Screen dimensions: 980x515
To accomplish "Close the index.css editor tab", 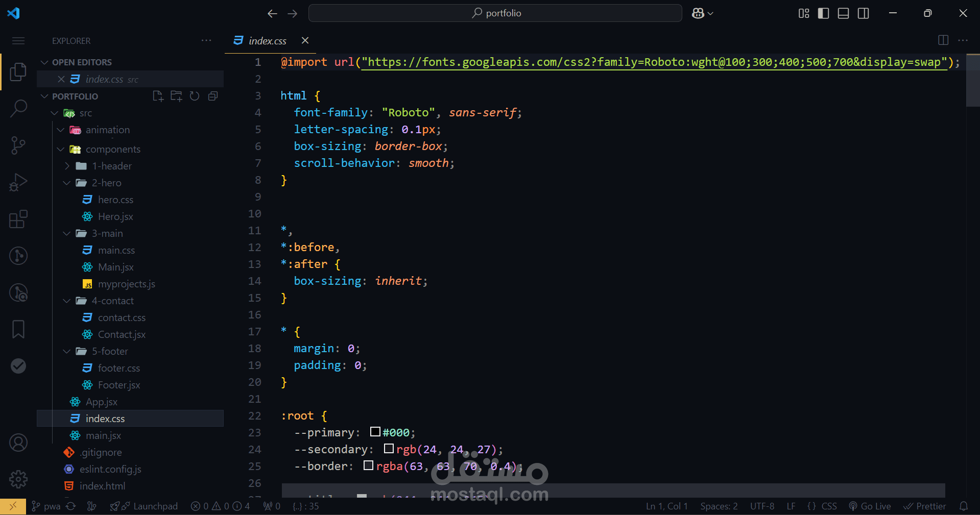I will (305, 40).
